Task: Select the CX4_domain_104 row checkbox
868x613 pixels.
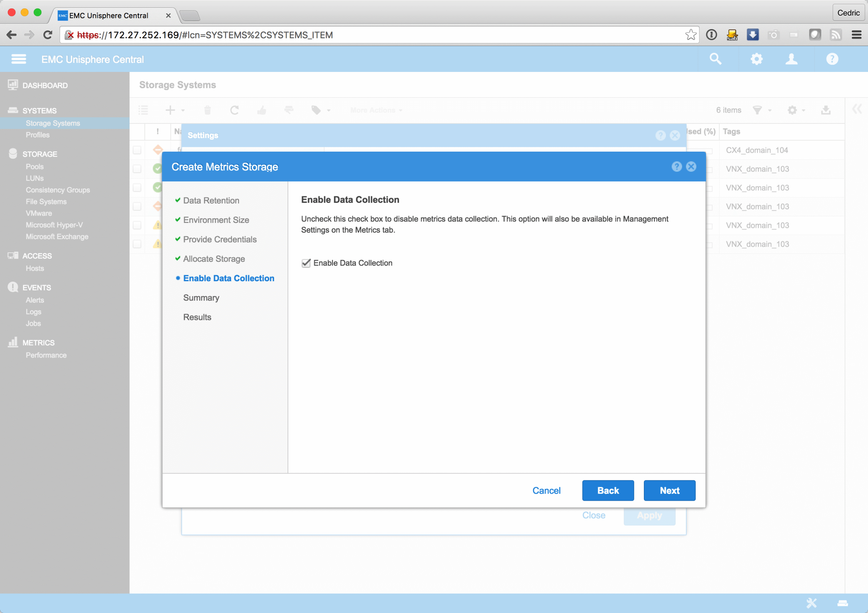Action: pyautogui.click(x=137, y=150)
